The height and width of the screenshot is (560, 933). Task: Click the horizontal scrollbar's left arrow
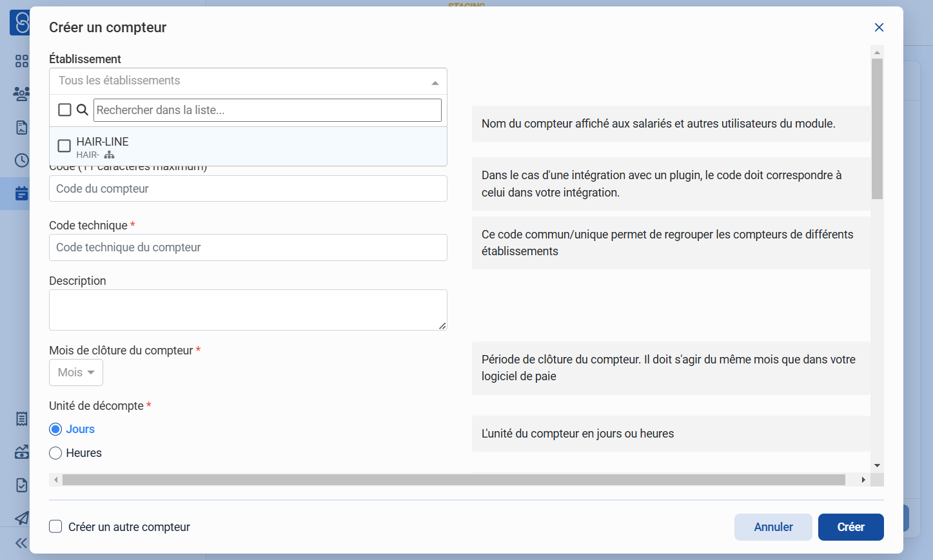pyautogui.click(x=56, y=480)
